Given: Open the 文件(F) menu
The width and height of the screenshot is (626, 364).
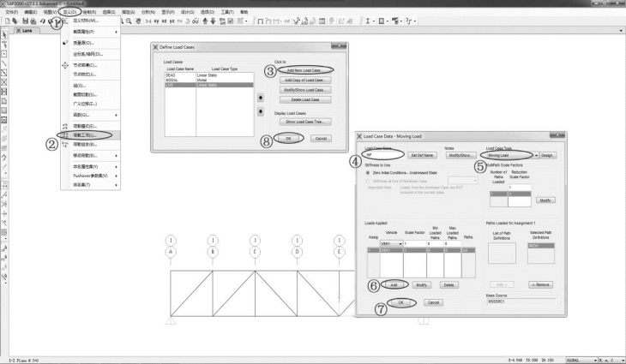Looking at the screenshot, I should click(x=12, y=12).
